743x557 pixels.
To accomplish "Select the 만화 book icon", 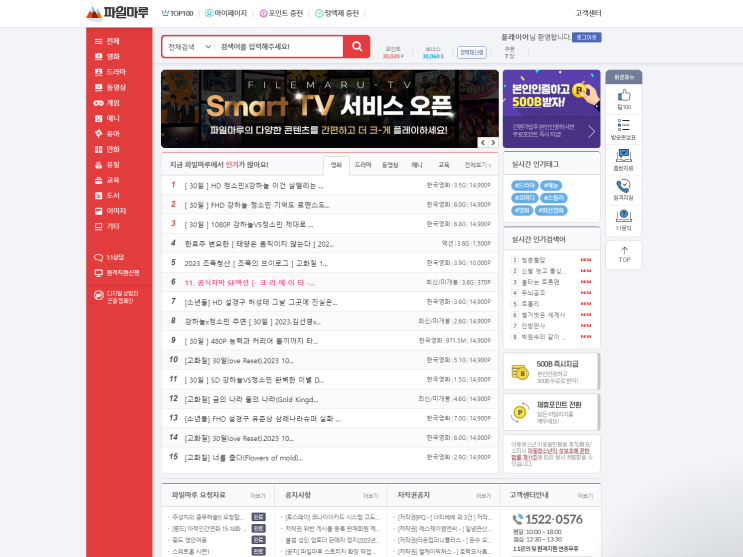I will (99, 149).
